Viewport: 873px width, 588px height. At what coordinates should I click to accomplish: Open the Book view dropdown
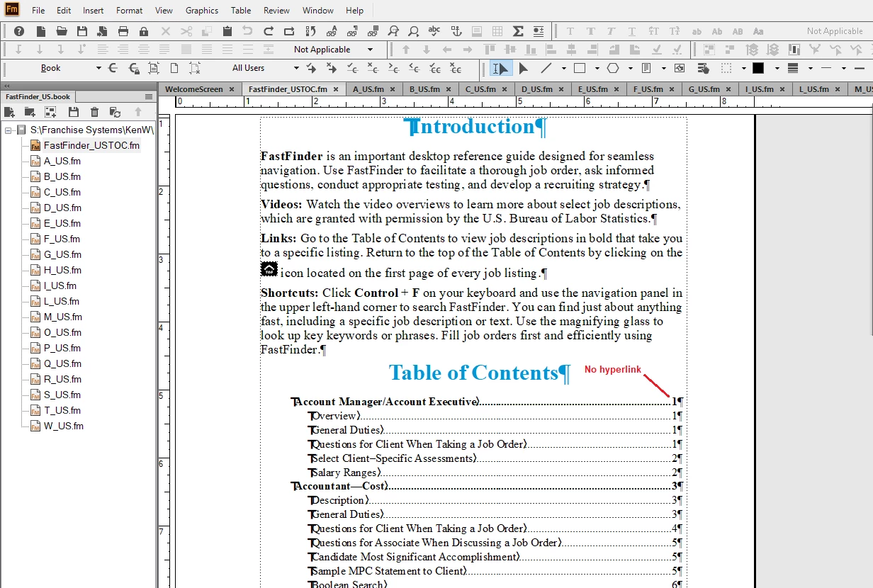99,68
